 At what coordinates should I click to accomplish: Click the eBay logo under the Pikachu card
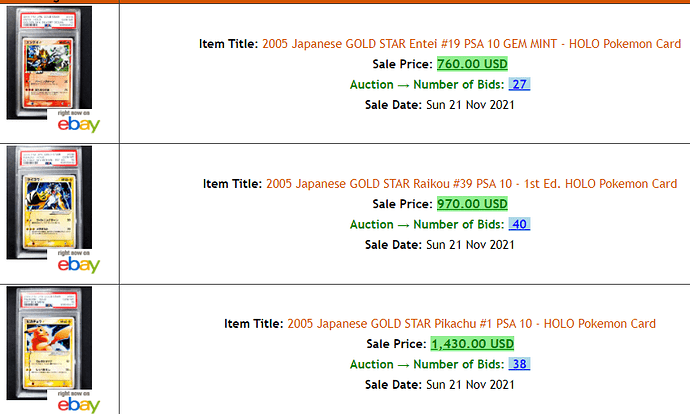tap(79, 402)
